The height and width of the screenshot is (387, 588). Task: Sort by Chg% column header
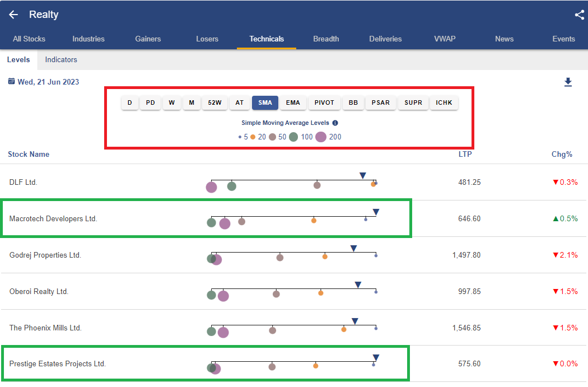[x=562, y=154]
